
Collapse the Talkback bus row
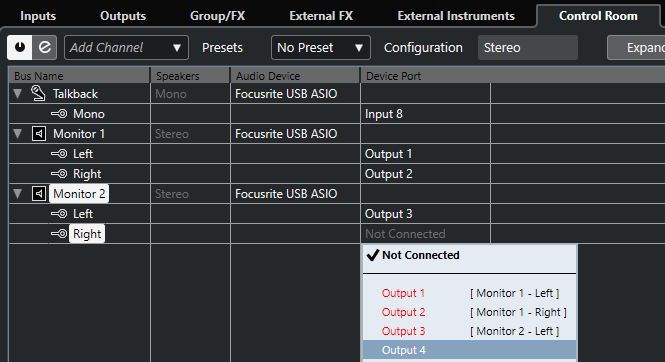point(17,94)
